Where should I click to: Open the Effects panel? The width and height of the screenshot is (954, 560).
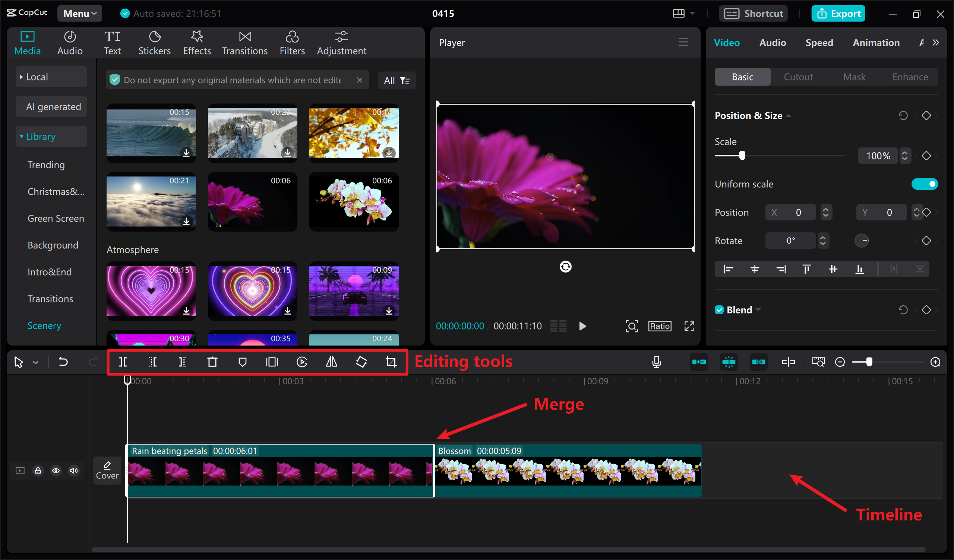point(196,42)
